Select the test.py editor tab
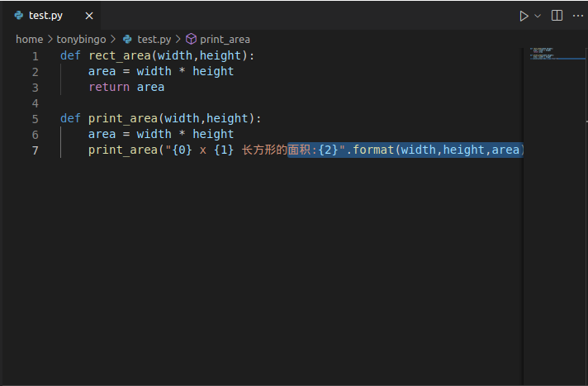 pyautogui.click(x=45, y=16)
